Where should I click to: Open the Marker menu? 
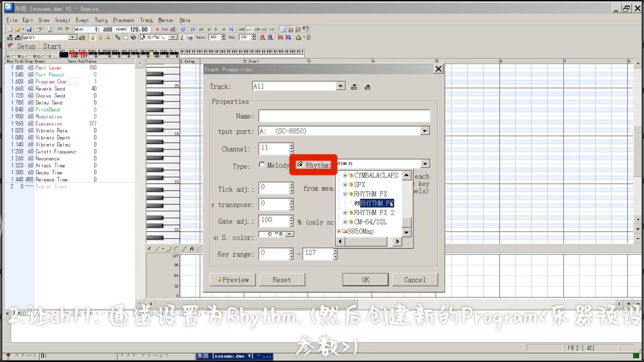coord(166,20)
